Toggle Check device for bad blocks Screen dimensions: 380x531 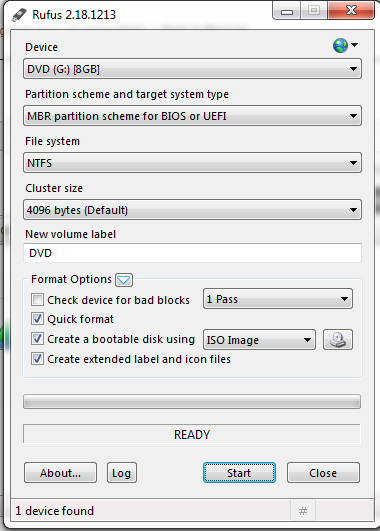[37, 300]
